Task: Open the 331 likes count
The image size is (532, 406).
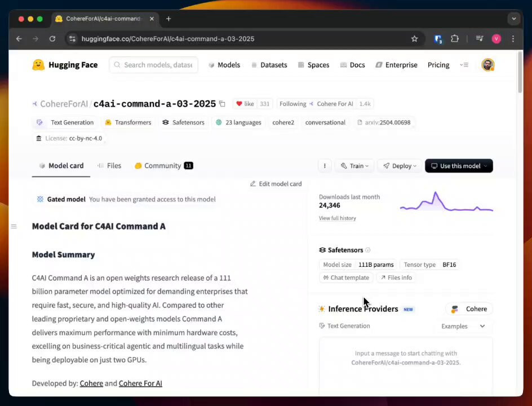Action: click(265, 104)
